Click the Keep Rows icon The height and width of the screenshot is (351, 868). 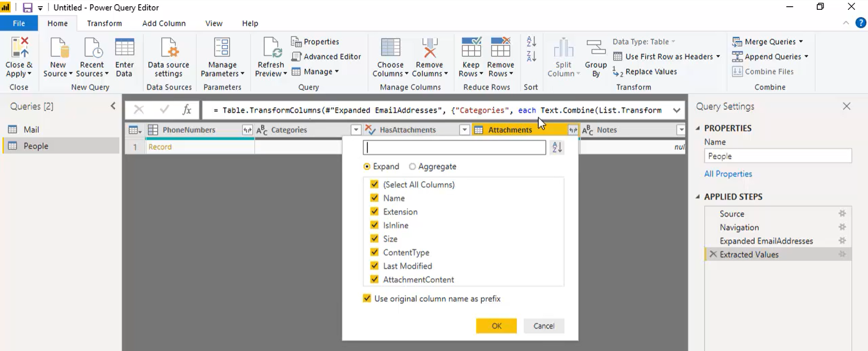click(x=471, y=48)
